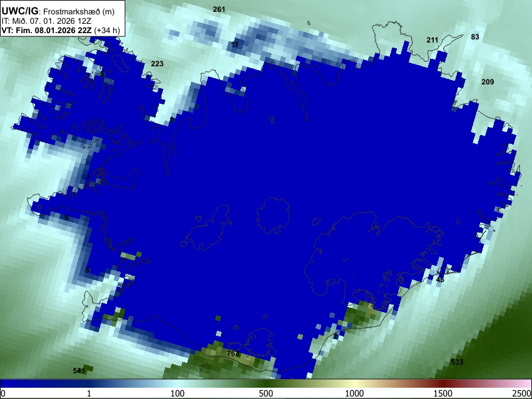Click the 45 value on the southeast coast
This screenshot has height=399, width=532.
[440, 280]
